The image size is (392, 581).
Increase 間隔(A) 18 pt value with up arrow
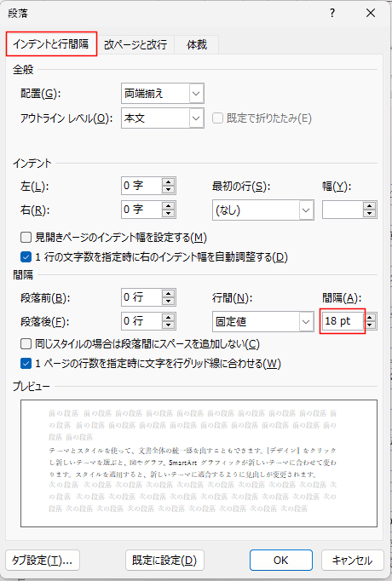coord(371,317)
